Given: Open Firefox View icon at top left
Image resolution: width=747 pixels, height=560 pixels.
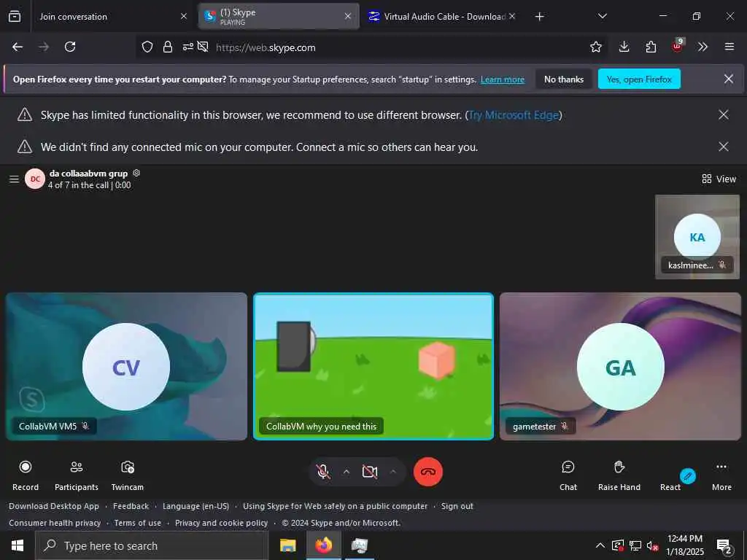Looking at the screenshot, I should (15, 16).
